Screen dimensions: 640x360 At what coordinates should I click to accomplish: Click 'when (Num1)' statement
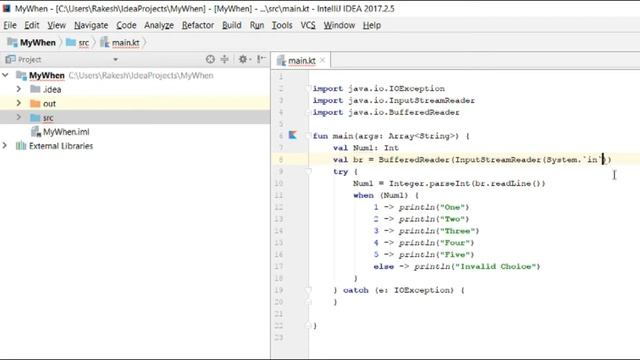click(386, 196)
